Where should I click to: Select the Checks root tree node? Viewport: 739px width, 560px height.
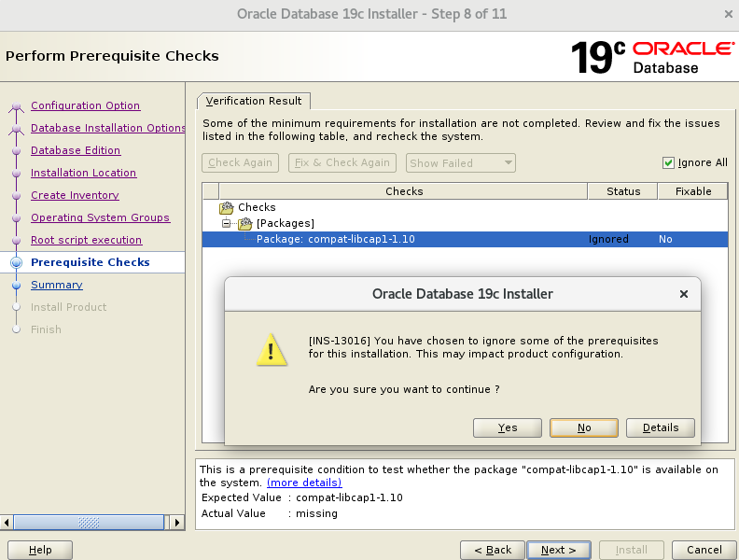click(257, 207)
